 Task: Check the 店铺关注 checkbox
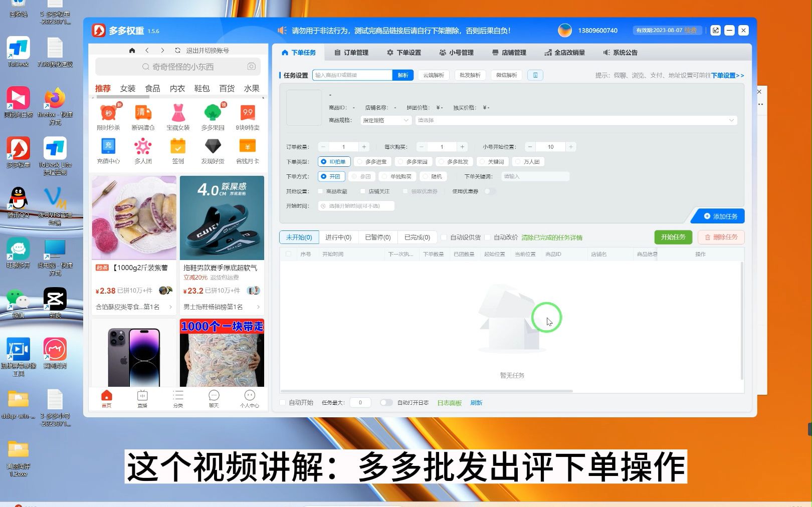pyautogui.click(x=363, y=191)
